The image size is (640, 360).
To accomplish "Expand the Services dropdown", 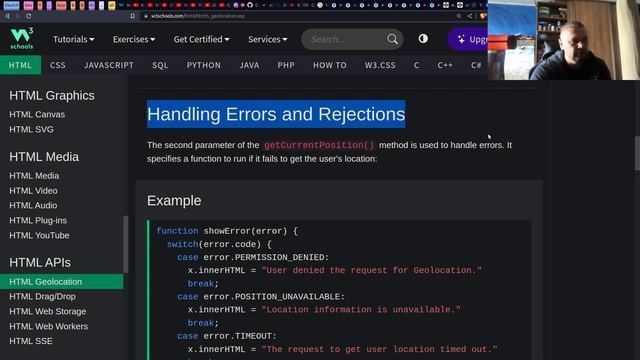I will coord(267,39).
